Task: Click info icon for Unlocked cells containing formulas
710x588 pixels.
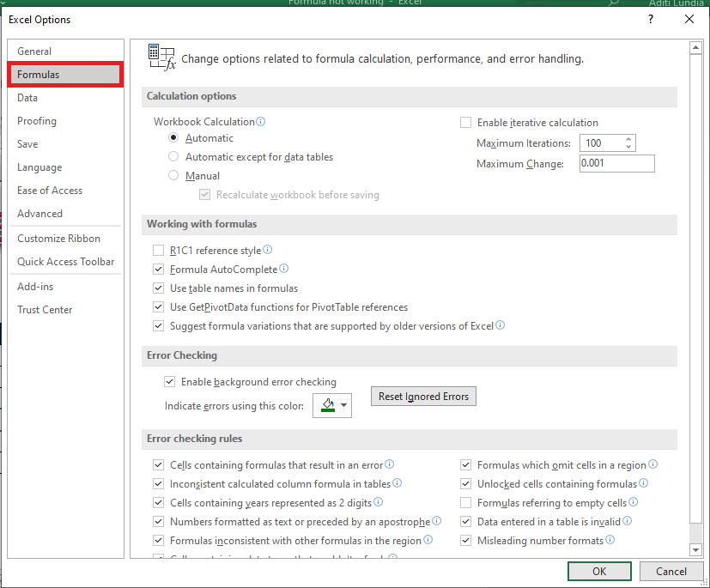Action: [643, 483]
